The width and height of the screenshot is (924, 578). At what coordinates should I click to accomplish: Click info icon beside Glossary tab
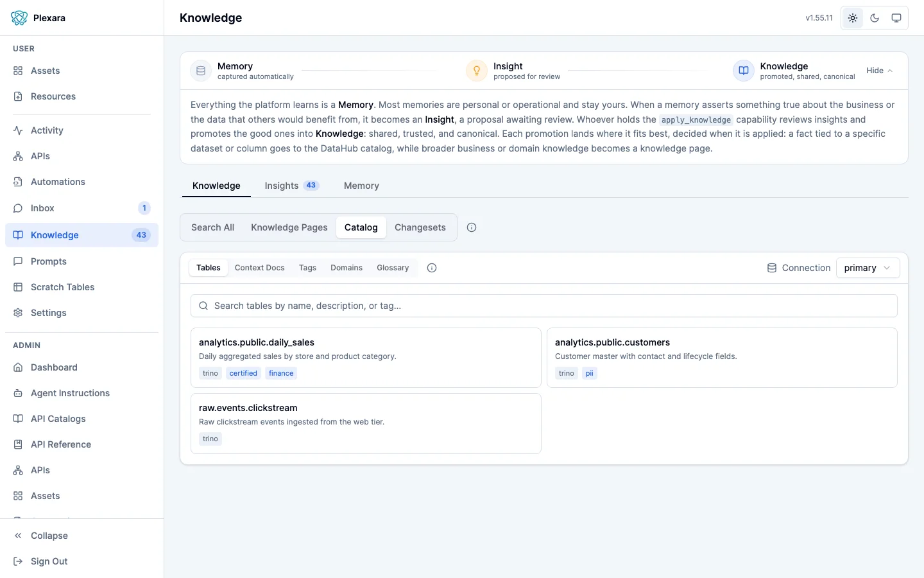coord(432,268)
